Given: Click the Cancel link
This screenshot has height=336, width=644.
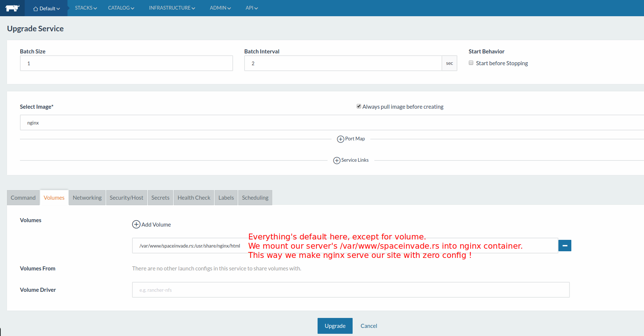Looking at the screenshot, I should 369,326.
